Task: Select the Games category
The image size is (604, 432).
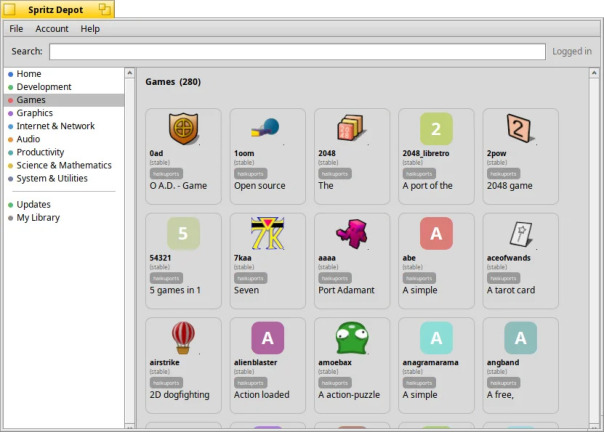Action: (64, 100)
